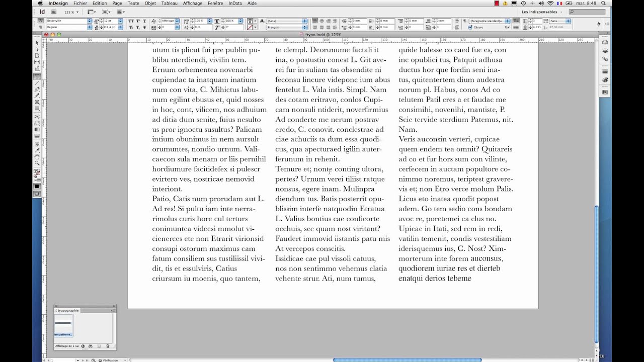Align paragraph text right

[x=328, y=21]
